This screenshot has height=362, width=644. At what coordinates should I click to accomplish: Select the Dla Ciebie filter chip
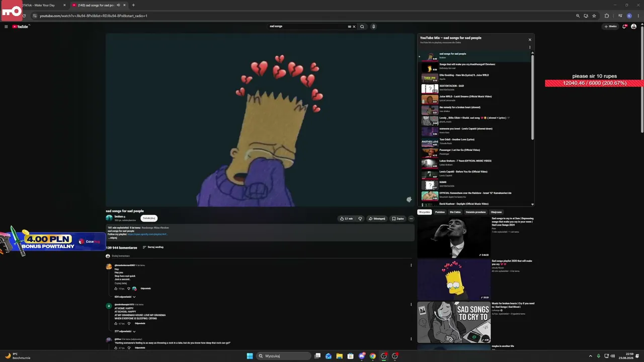(455, 212)
